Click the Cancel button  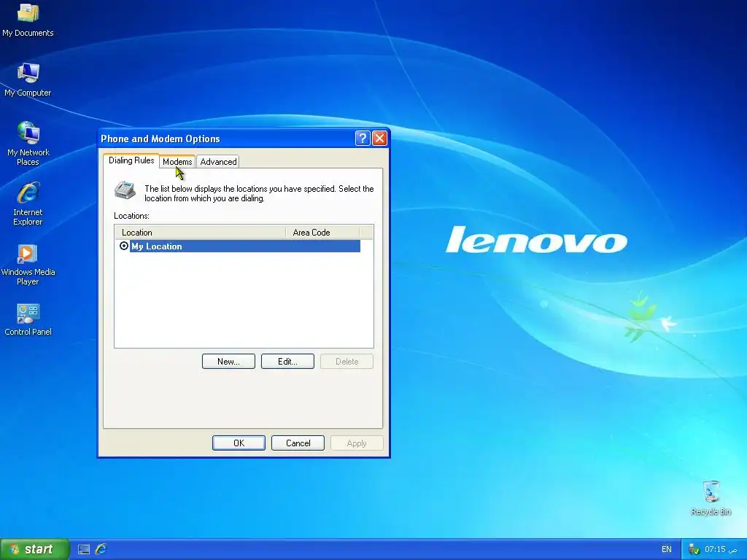coord(298,443)
